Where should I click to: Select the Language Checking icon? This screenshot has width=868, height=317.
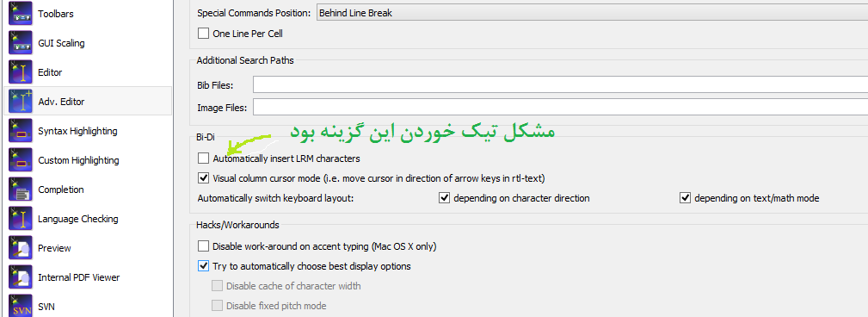click(21, 219)
